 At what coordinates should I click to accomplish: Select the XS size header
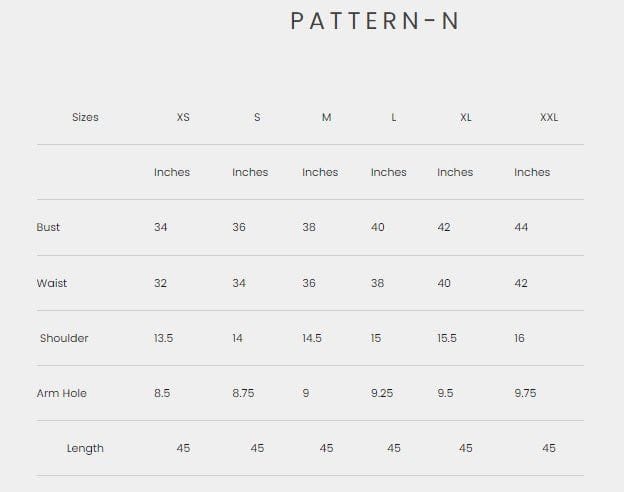[183, 117]
